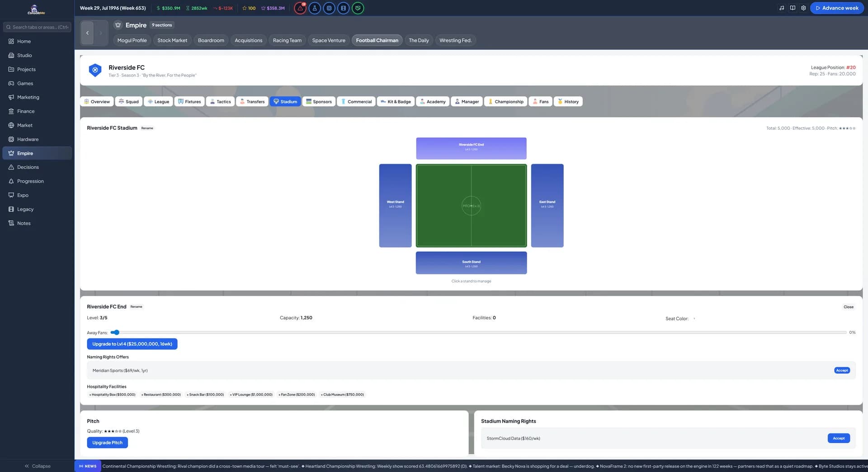The width and height of the screenshot is (868, 472).
Task: Open the red alerts warning icon
Action: [300, 8]
